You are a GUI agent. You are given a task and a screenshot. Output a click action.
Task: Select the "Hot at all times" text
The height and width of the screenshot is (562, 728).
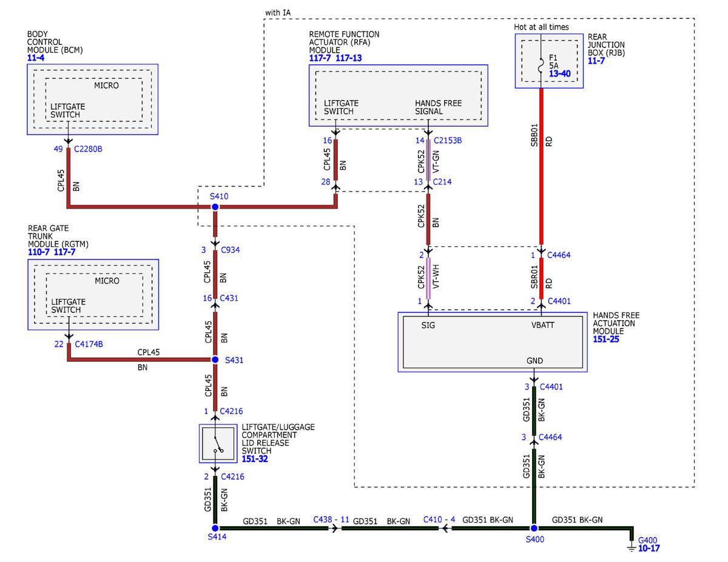542,27
